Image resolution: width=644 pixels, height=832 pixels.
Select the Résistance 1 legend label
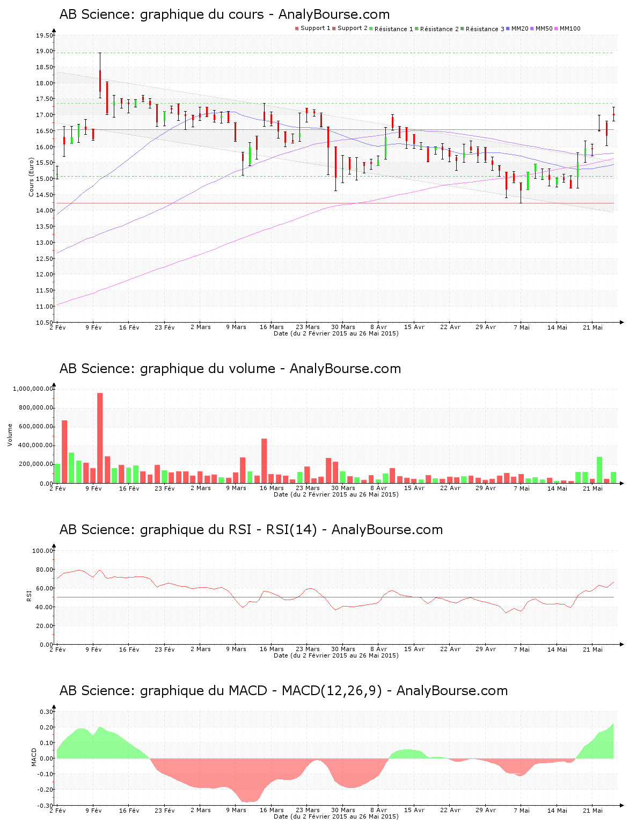pyautogui.click(x=394, y=28)
